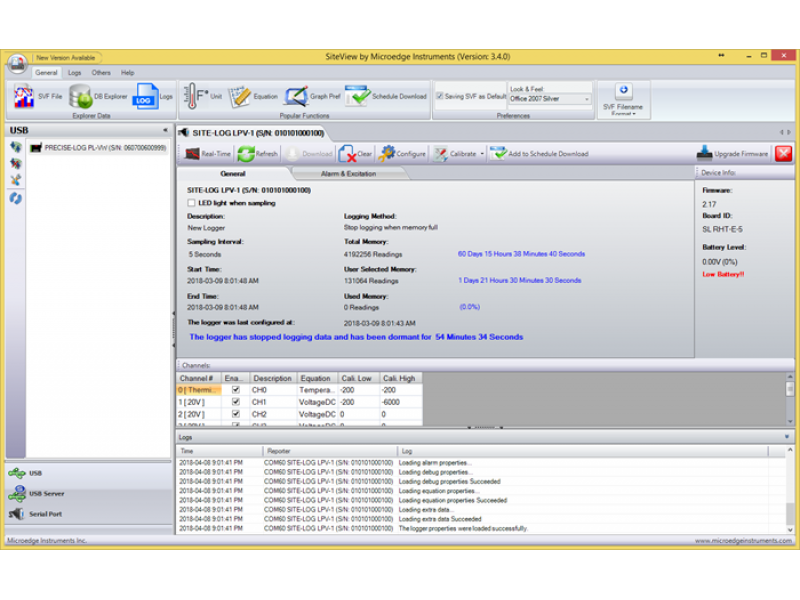Launch DB Explorer from the ribbon

point(98,96)
